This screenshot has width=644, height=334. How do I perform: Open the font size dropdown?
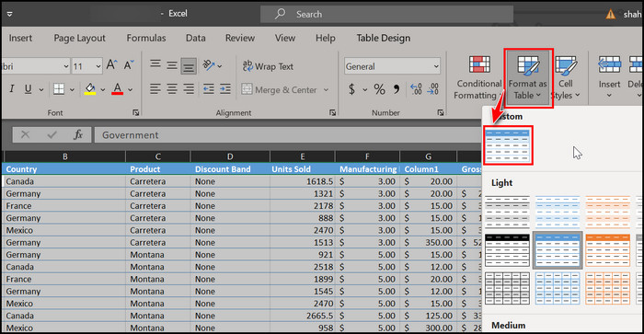pyautogui.click(x=98, y=66)
